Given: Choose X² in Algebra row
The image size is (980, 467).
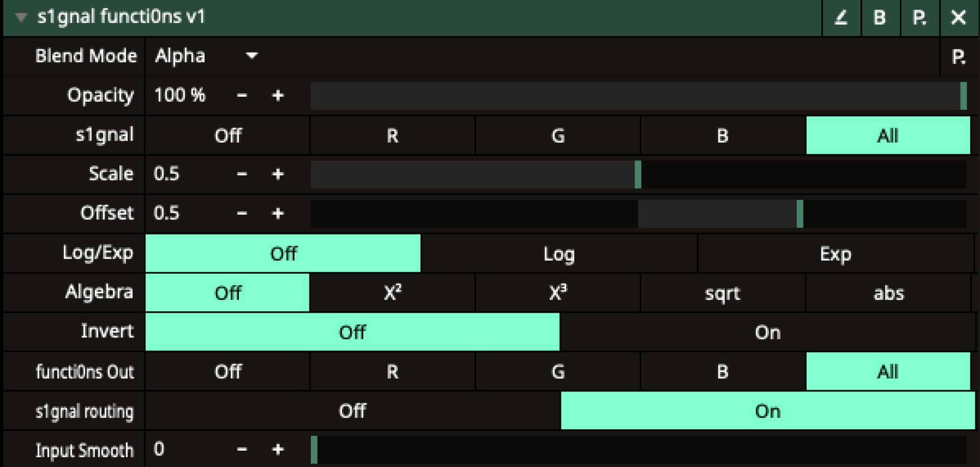Looking at the screenshot, I should 392,293.
